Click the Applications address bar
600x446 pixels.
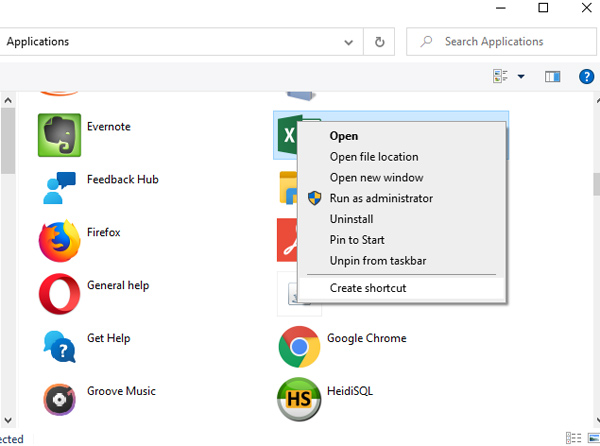[x=181, y=42]
